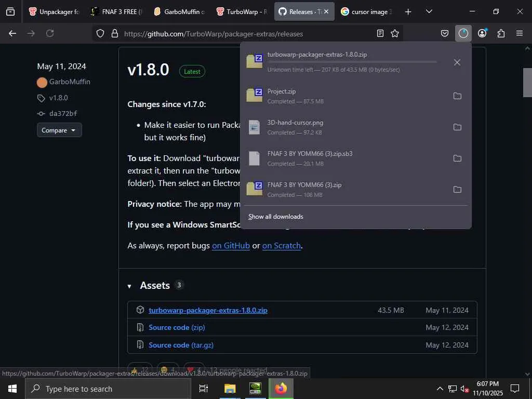The width and height of the screenshot is (532, 399).
Task: Close the Releases tab
Action: click(326, 11)
